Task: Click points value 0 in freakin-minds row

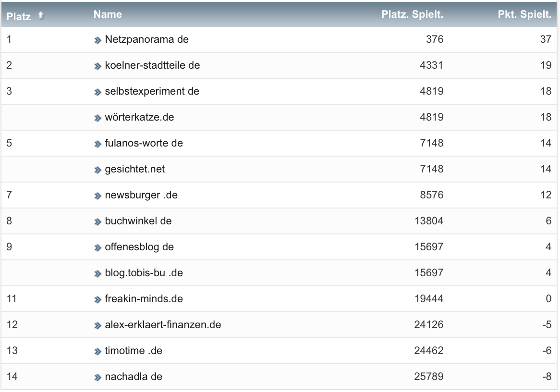Action: coord(548,299)
